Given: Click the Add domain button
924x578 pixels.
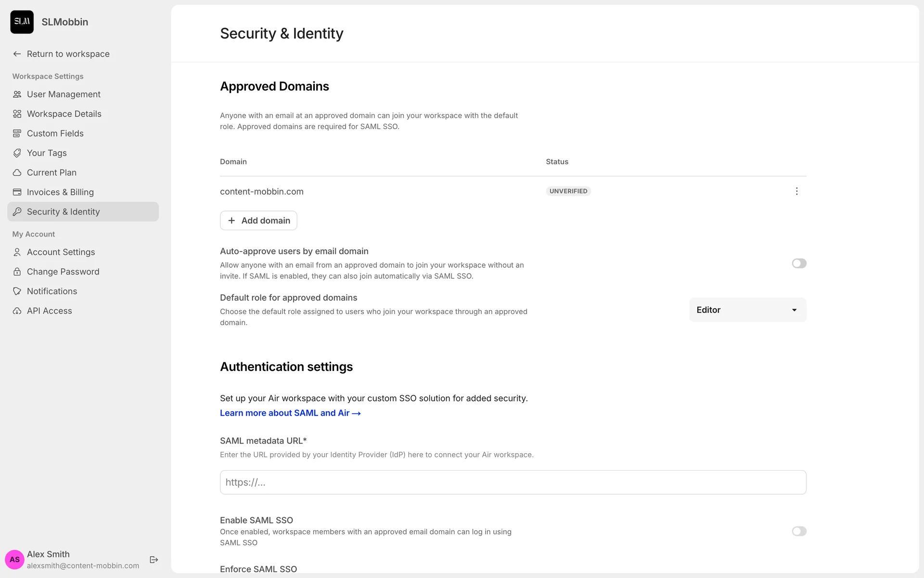Looking at the screenshot, I should [258, 221].
